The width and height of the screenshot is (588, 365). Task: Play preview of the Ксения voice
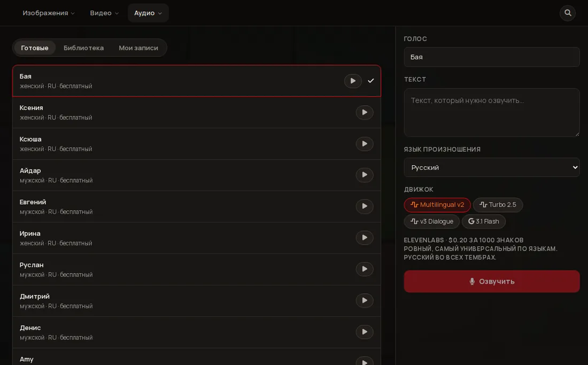coord(365,112)
